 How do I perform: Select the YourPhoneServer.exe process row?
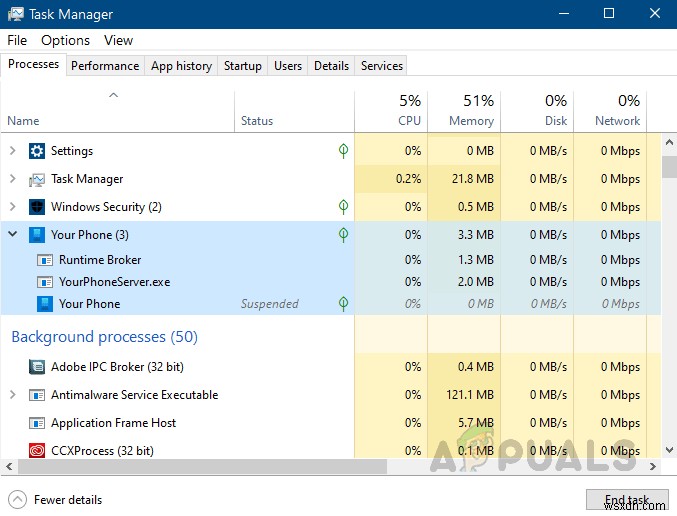tap(114, 282)
